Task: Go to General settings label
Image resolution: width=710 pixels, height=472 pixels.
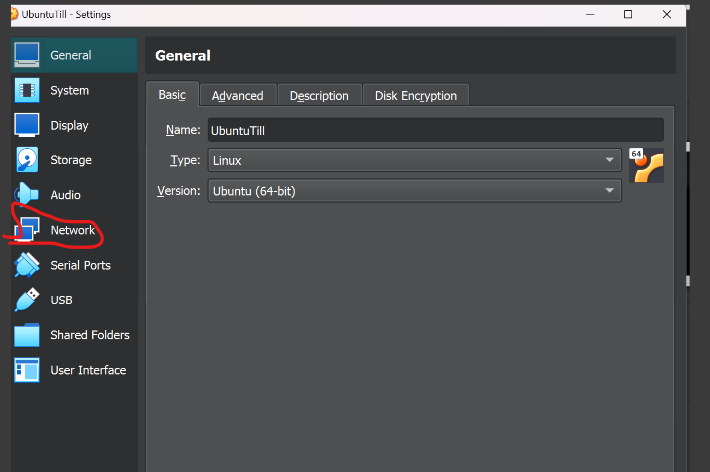Action: [71, 55]
